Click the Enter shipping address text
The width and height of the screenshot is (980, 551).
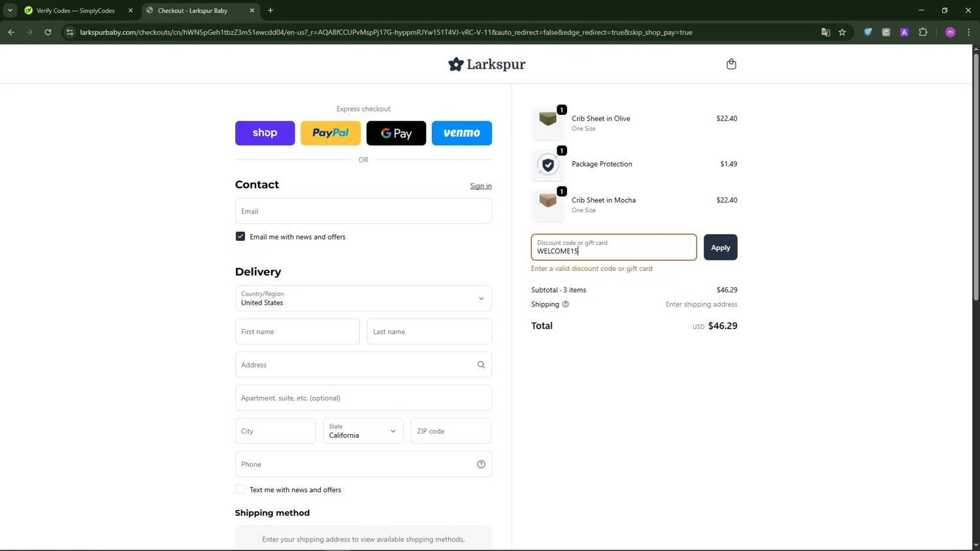pos(702,304)
